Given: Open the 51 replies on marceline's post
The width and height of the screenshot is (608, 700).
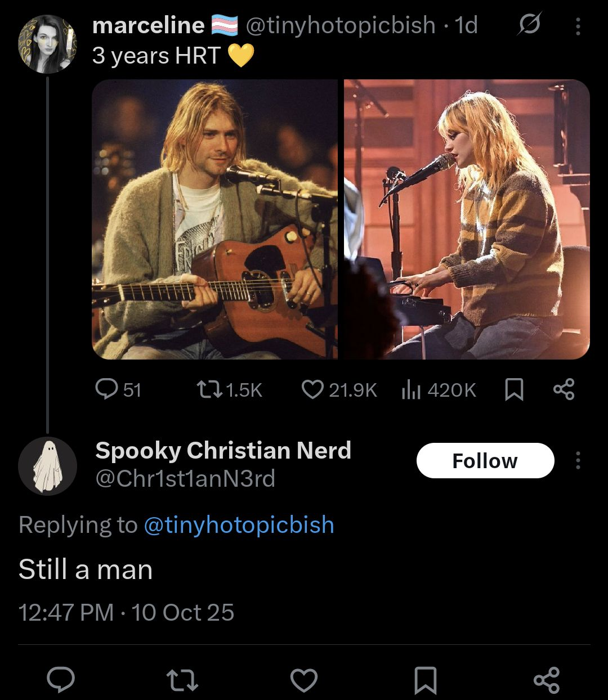Looking at the screenshot, I should coord(106,389).
